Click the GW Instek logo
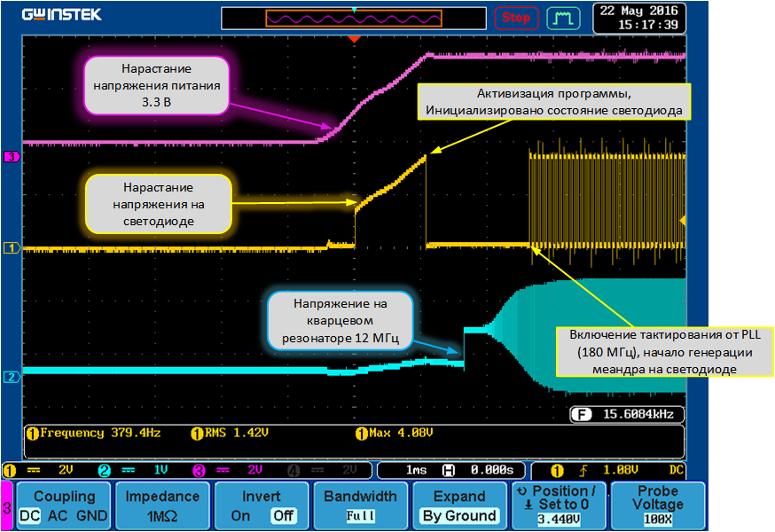The height and width of the screenshot is (532, 775). click(x=61, y=15)
